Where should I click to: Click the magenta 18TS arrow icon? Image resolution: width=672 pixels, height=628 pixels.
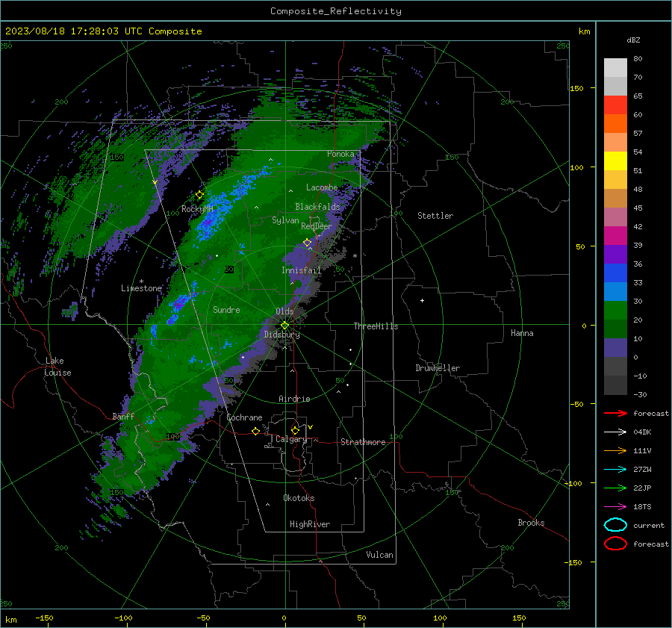click(615, 507)
